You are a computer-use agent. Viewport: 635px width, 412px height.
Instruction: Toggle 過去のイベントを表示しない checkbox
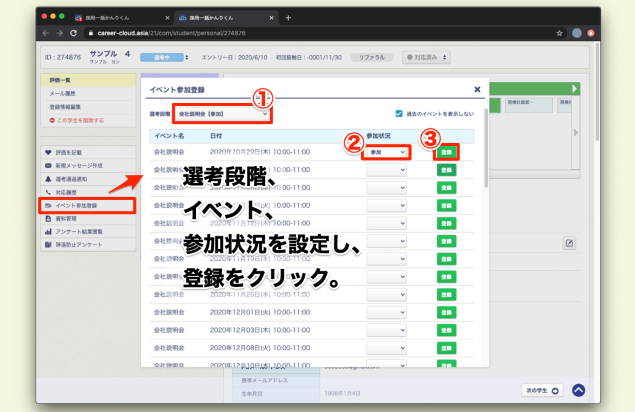click(x=400, y=114)
